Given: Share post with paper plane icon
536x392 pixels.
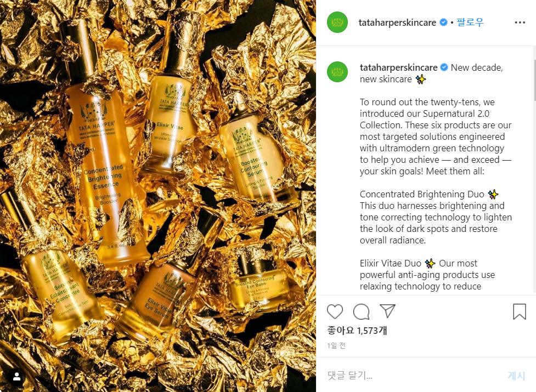Looking at the screenshot, I should tap(387, 311).
